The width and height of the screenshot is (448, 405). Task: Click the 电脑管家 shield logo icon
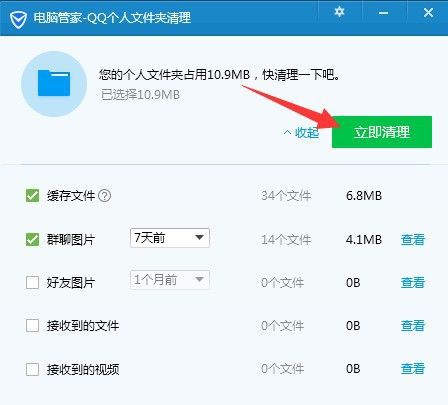pos(18,19)
